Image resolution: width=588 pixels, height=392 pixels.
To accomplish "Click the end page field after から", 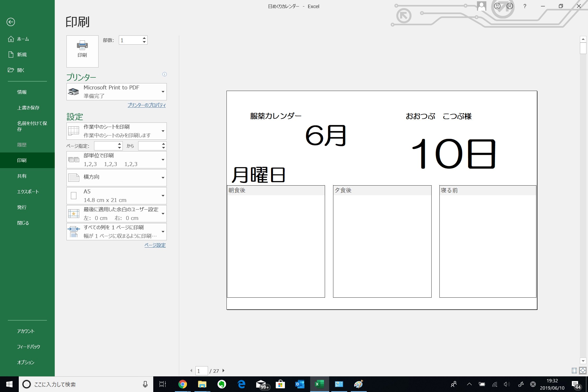I will click(x=150, y=146).
